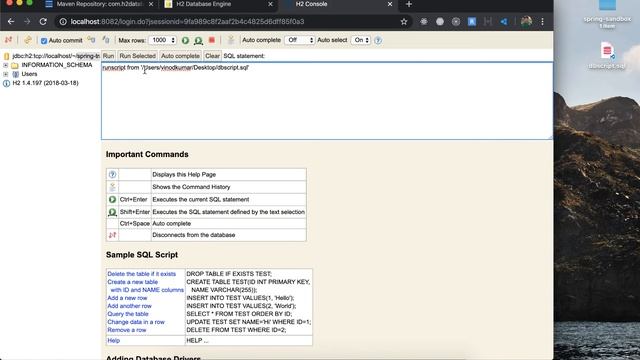This screenshot has height=360, width=640.
Task: Go back in browser history
Action: click(11, 22)
